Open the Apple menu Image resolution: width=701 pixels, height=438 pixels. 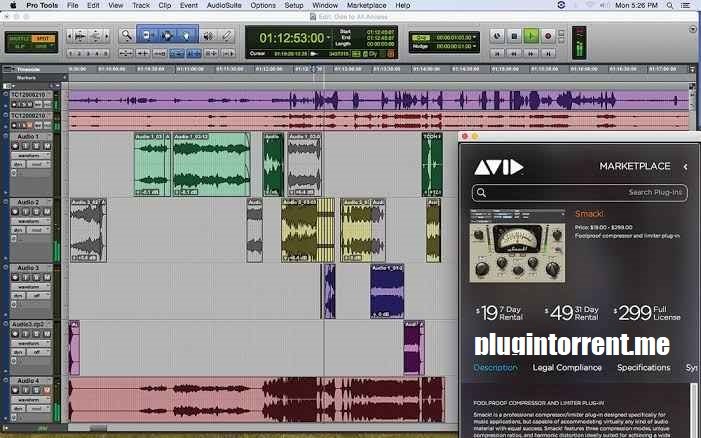click(x=13, y=5)
